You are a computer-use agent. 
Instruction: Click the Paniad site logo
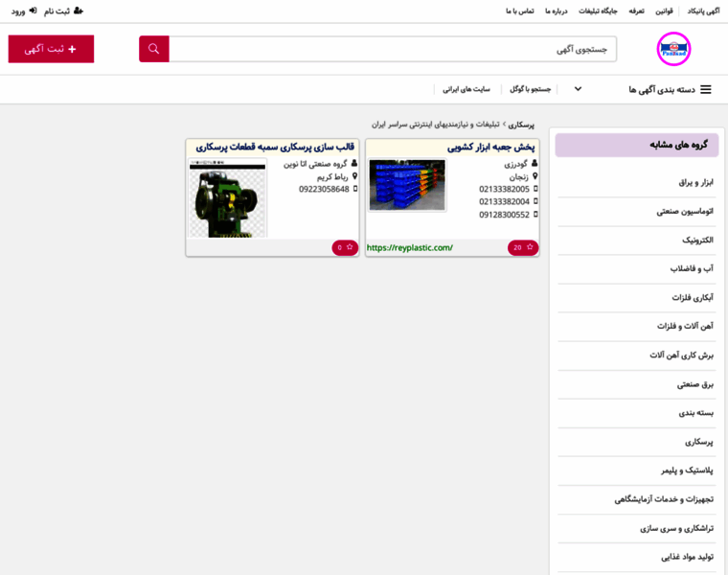673,49
